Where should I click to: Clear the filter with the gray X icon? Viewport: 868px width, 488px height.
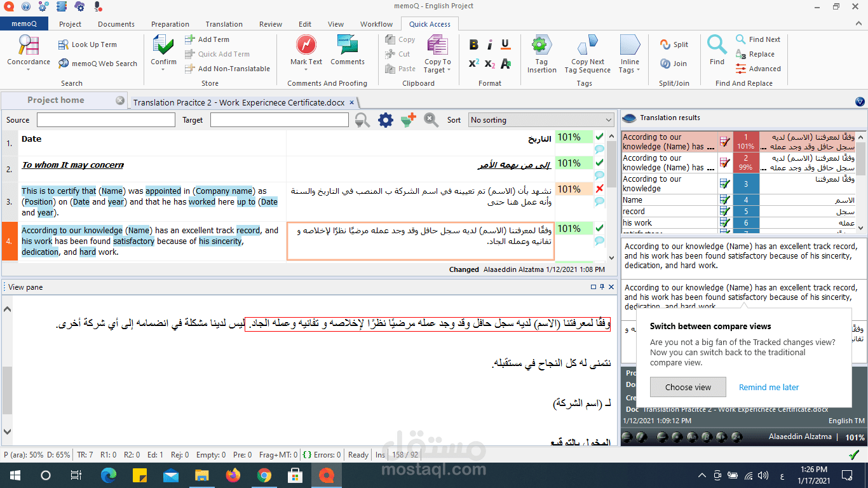pos(431,119)
